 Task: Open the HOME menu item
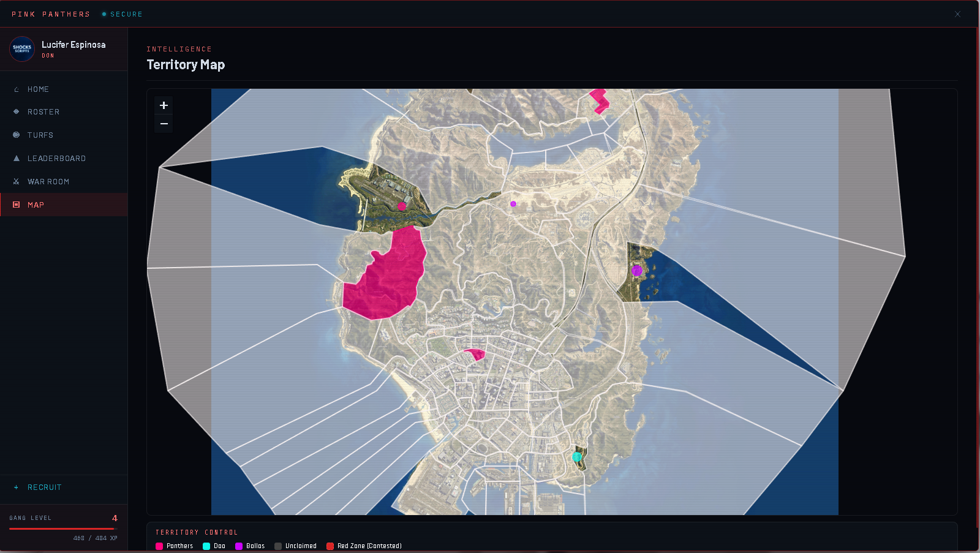64,89
